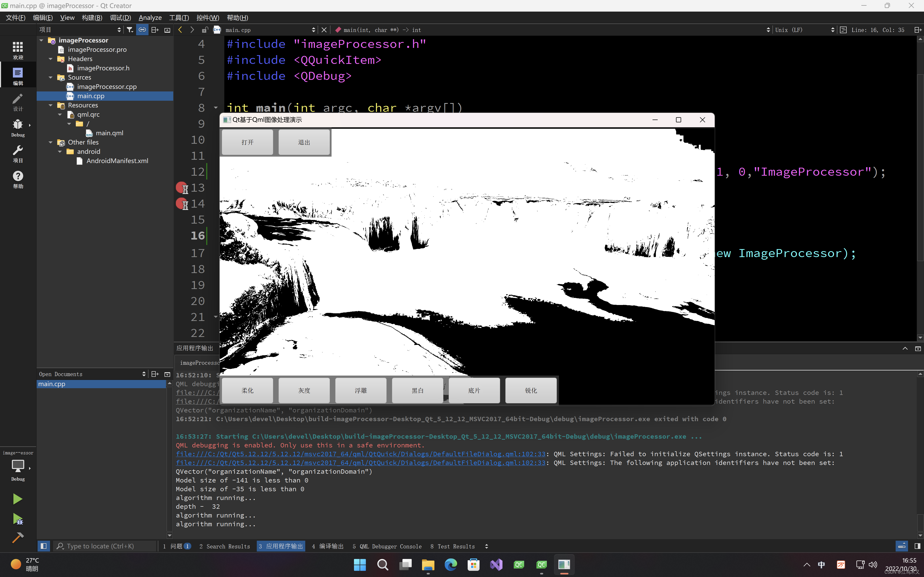The image size is (924, 577).
Task: Toggle left sidebar visibility button
Action: point(44,546)
